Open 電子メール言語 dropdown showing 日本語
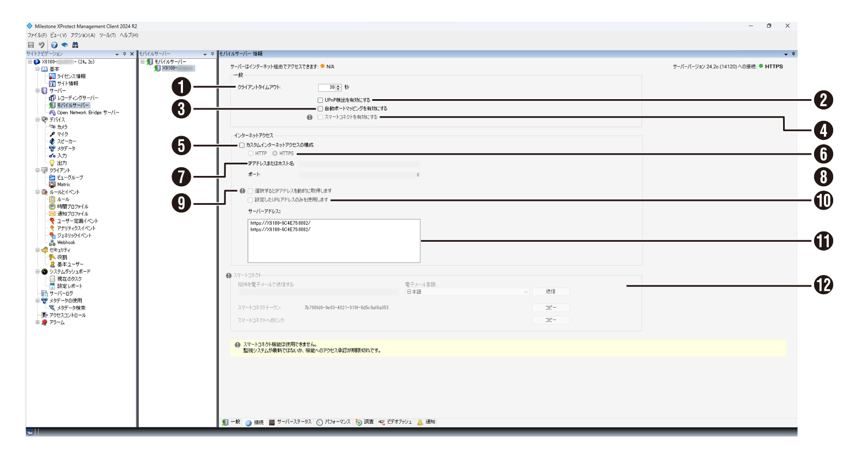Screen dimensions: 868x458 [467, 292]
